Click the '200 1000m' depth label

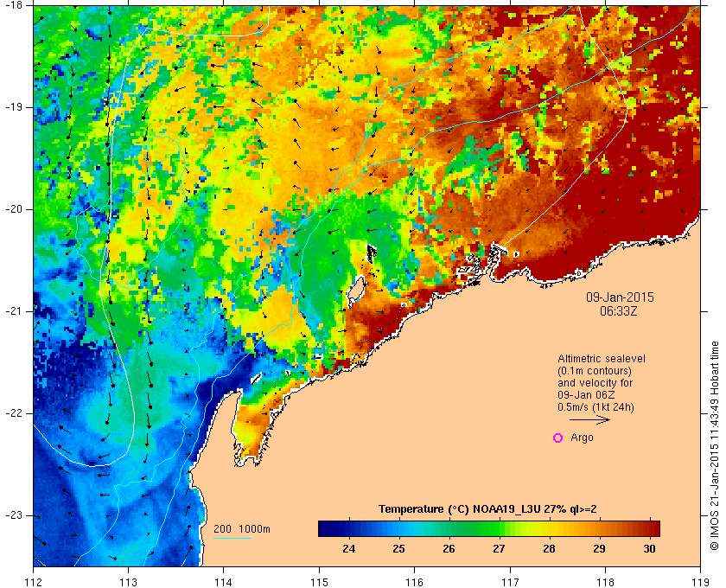point(242,528)
